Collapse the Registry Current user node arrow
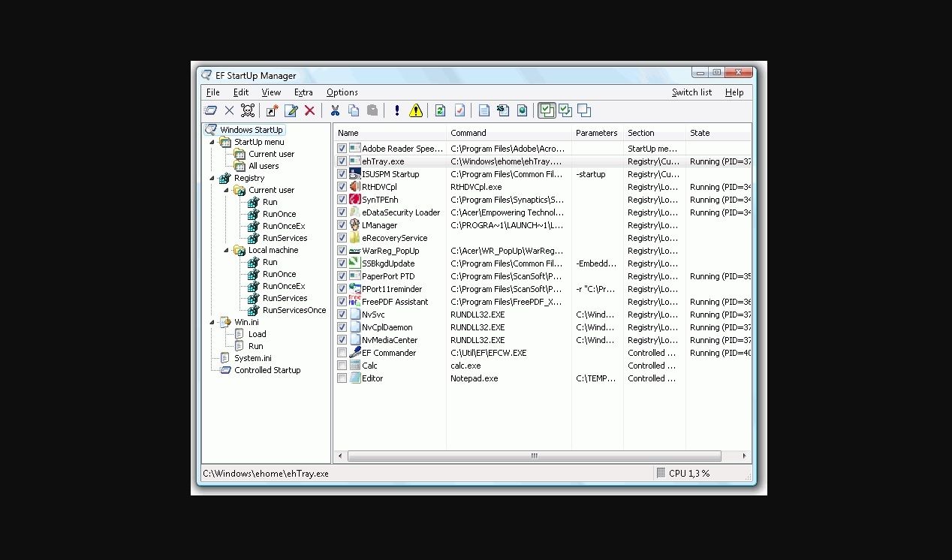This screenshot has height=560, width=952. 227,190
